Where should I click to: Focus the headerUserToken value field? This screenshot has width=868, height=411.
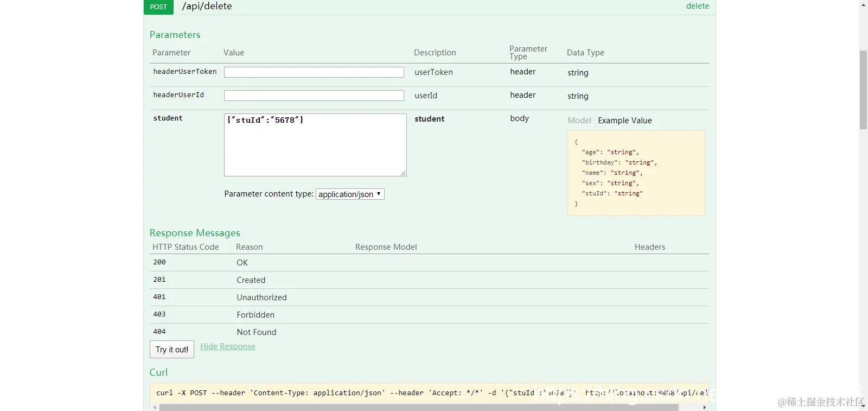[x=314, y=72]
